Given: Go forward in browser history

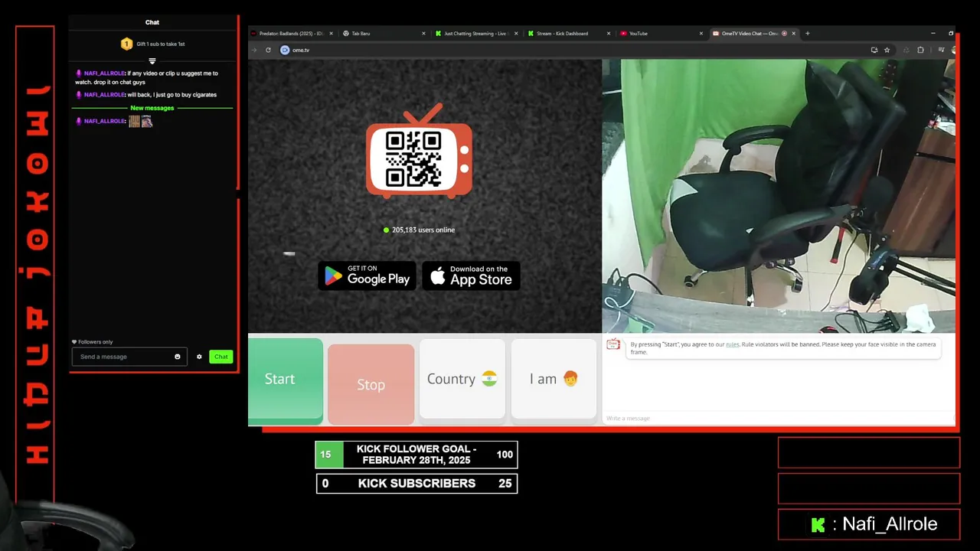Looking at the screenshot, I should click(x=254, y=50).
